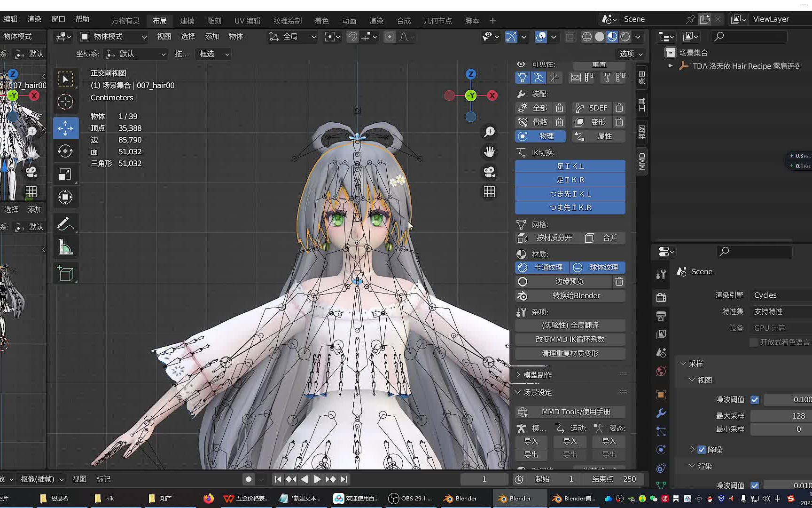Collapse the 采样 sampling section
This screenshot has height=508, width=812.
coord(692,364)
